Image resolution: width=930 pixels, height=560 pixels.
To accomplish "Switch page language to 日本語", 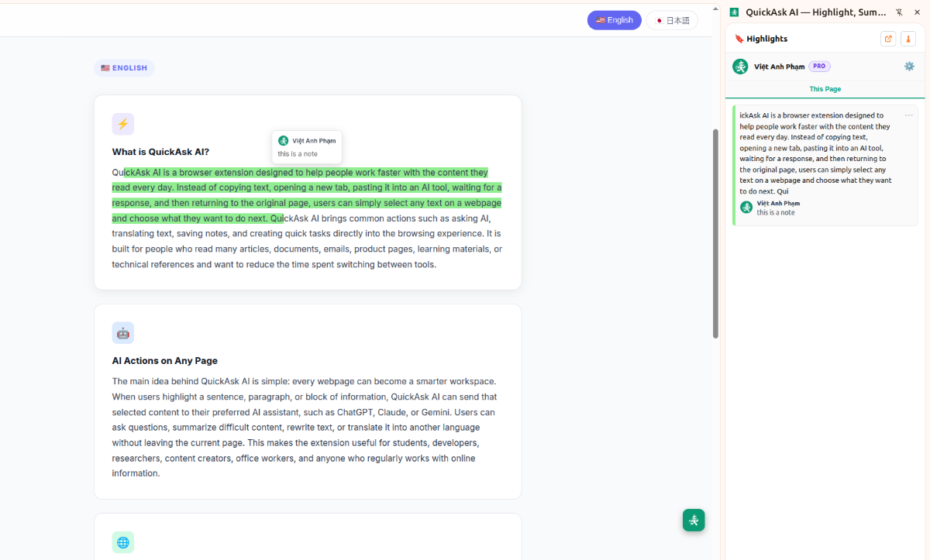I will point(672,20).
